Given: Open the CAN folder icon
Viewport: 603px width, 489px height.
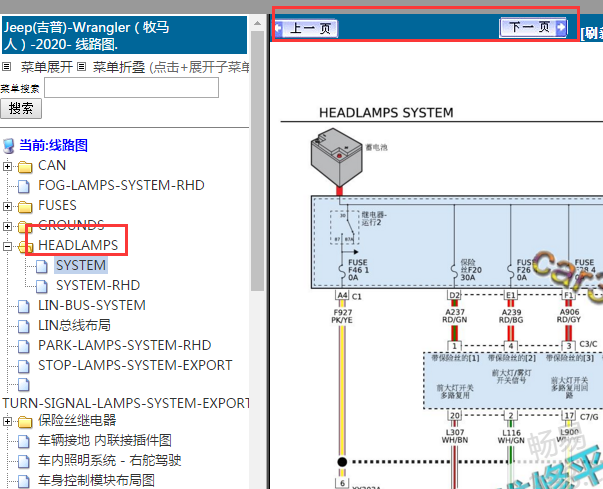Looking at the screenshot, I should pos(25,166).
